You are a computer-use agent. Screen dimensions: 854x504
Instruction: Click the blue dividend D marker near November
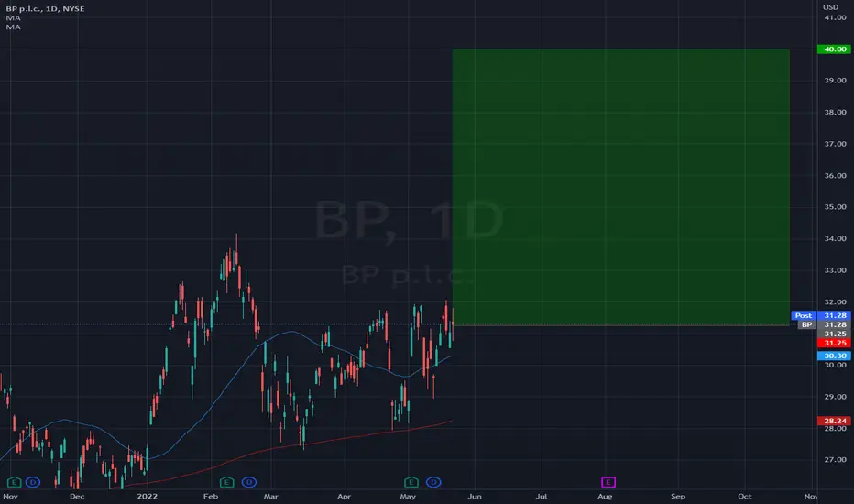pos(33,482)
